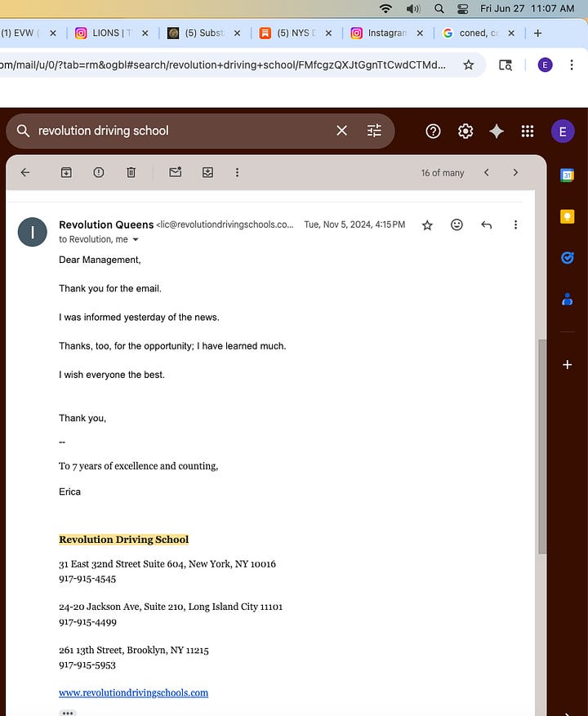The image size is (588, 716).
Task: Open a new browser tab
Action: [537, 33]
